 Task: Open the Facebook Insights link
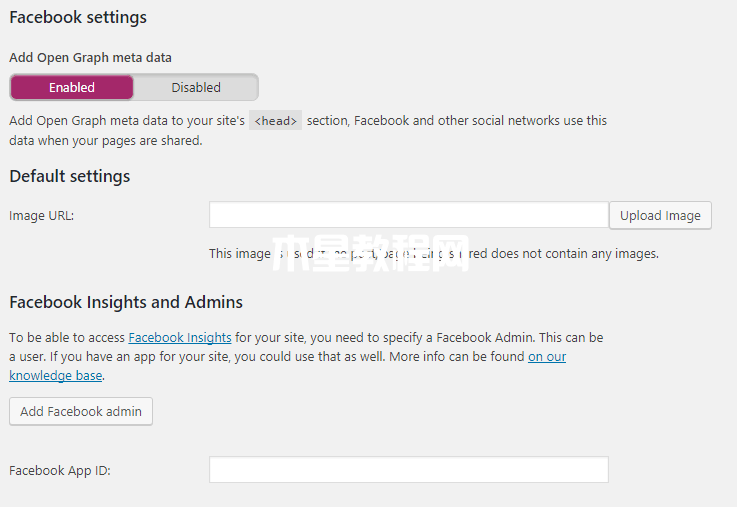180,337
